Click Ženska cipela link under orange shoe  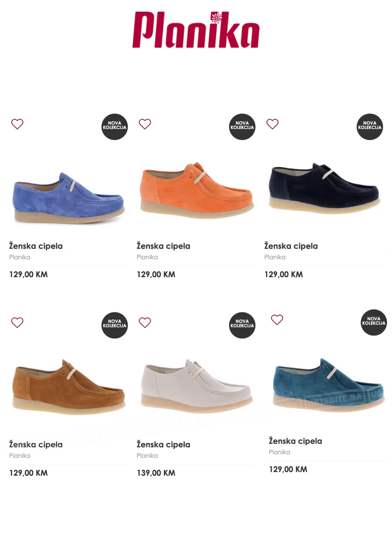click(x=163, y=246)
